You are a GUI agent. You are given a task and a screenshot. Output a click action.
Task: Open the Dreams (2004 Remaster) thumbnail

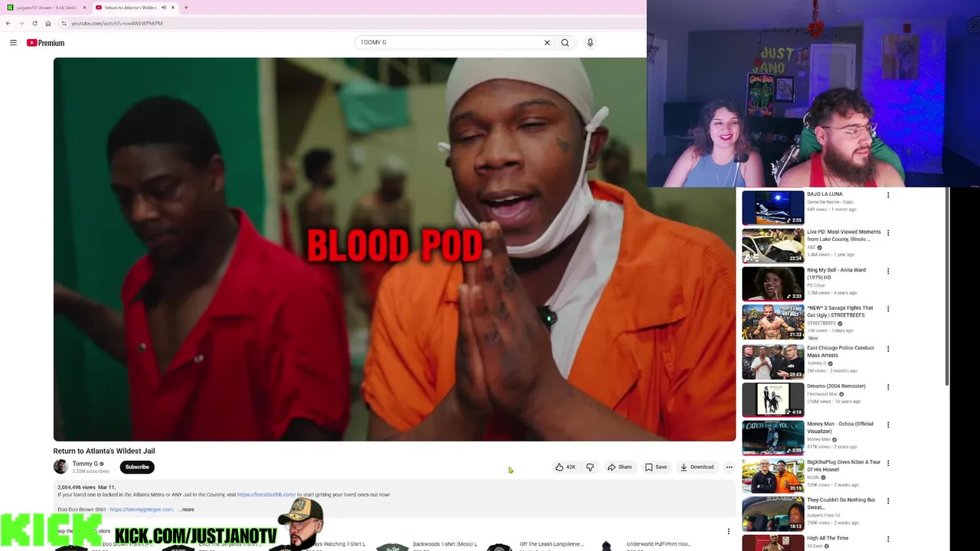[773, 399]
